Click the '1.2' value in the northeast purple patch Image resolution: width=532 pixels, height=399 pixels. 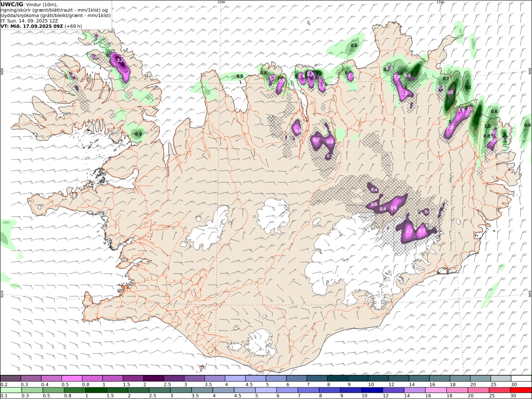404,94
